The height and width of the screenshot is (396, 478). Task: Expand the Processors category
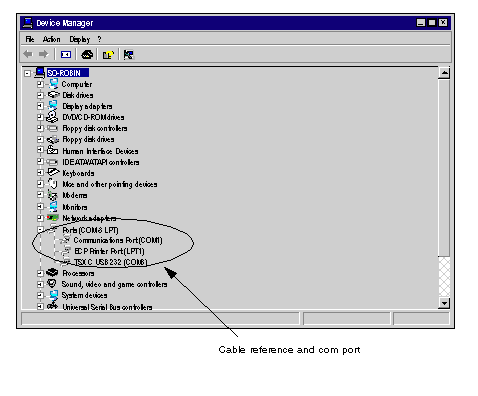point(40,273)
